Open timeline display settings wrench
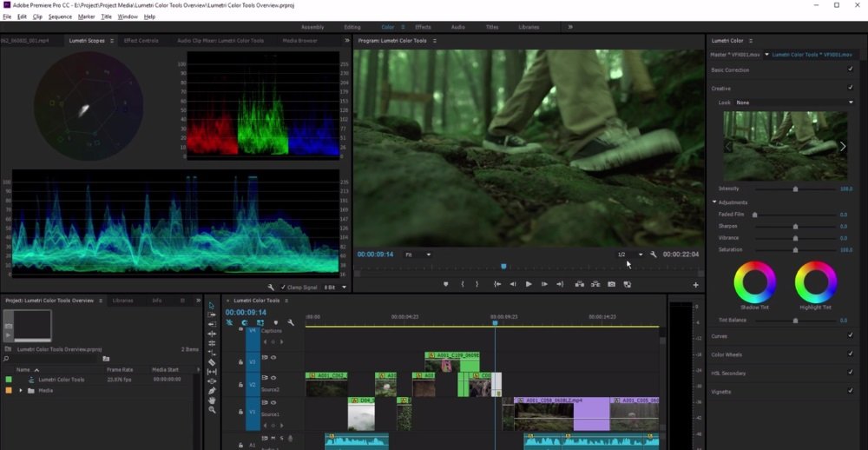The image size is (868, 450). pos(290,322)
